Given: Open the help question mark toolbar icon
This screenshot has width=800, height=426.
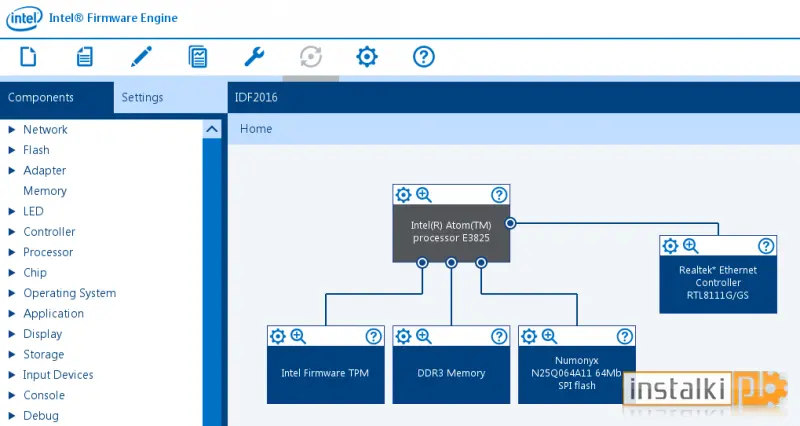Looking at the screenshot, I should 423,57.
